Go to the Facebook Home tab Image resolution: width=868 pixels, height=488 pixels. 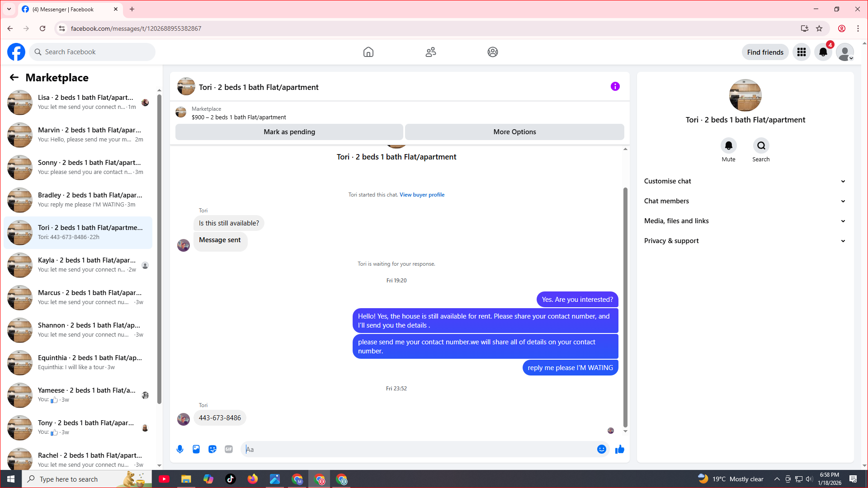click(x=368, y=52)
